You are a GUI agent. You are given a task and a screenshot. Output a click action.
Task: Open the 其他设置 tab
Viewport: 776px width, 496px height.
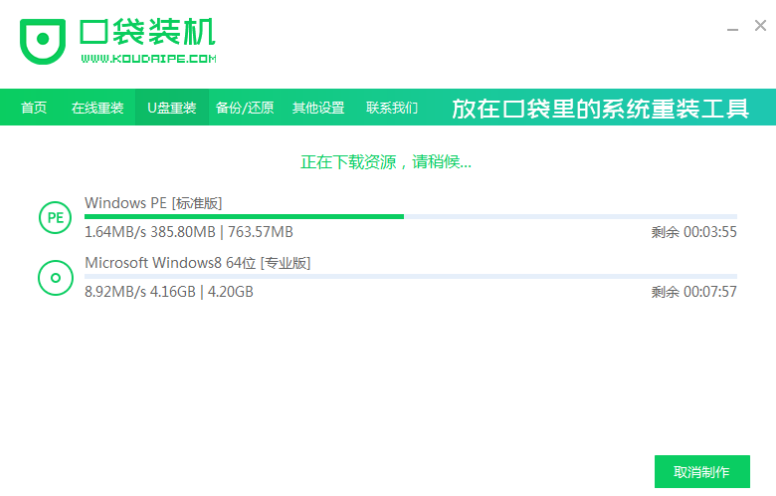tap(318, 108)
